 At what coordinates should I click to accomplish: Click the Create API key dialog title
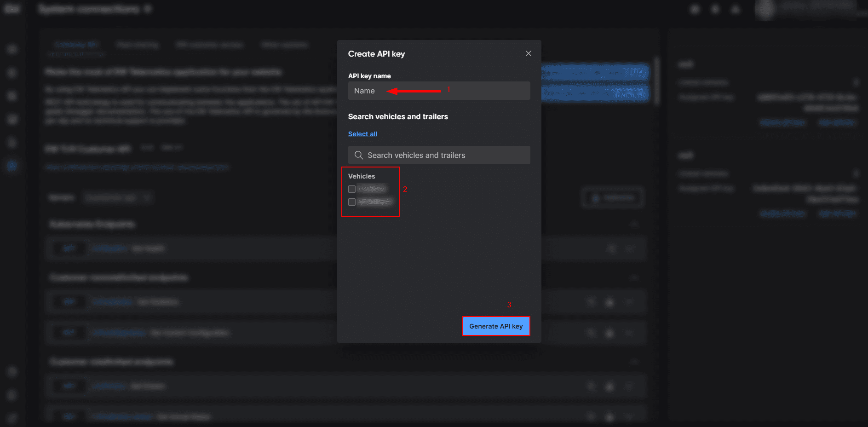376,54
